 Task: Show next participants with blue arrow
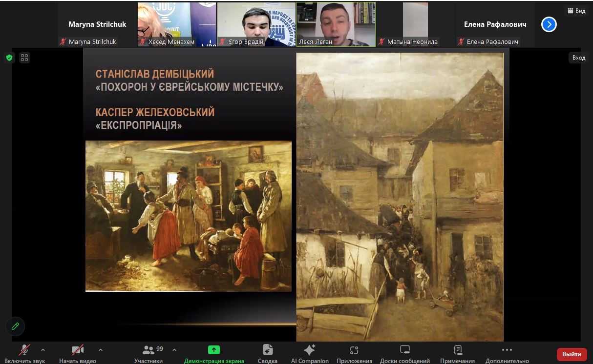click(x=549, y=24)
